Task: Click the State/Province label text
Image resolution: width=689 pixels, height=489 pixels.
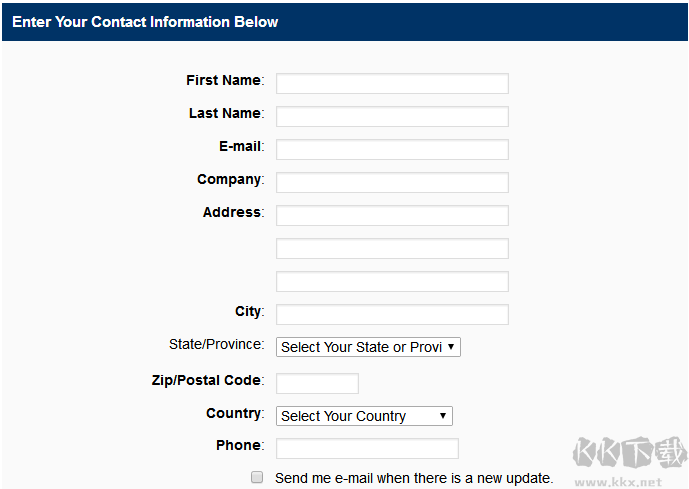Action: [215, 344]
